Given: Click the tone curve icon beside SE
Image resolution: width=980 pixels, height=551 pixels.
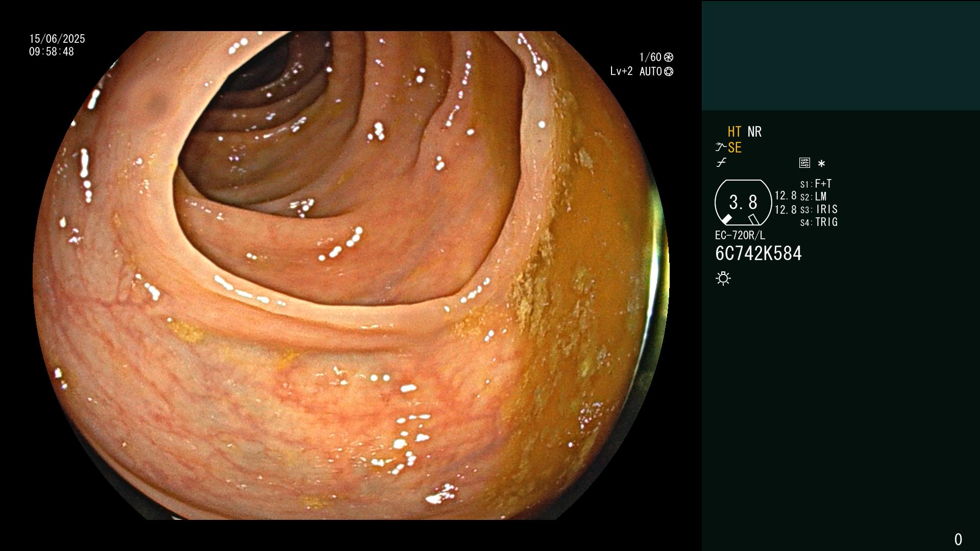Looking at the screenshot, I should coord(720,147).
